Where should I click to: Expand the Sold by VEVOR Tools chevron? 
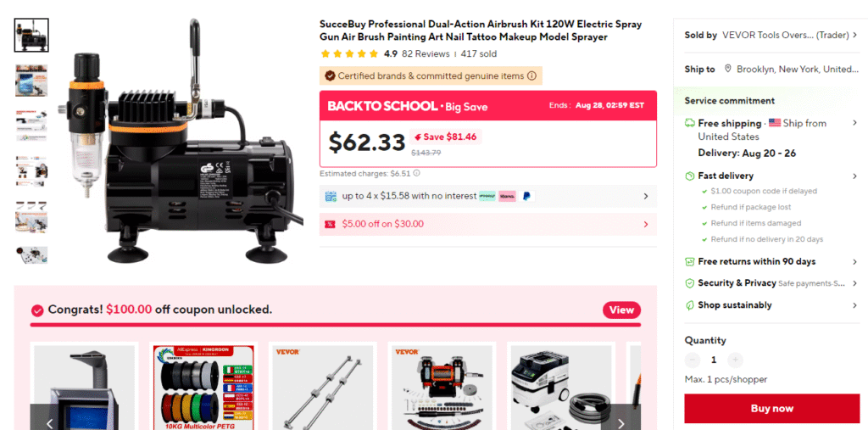coord(854,35)
